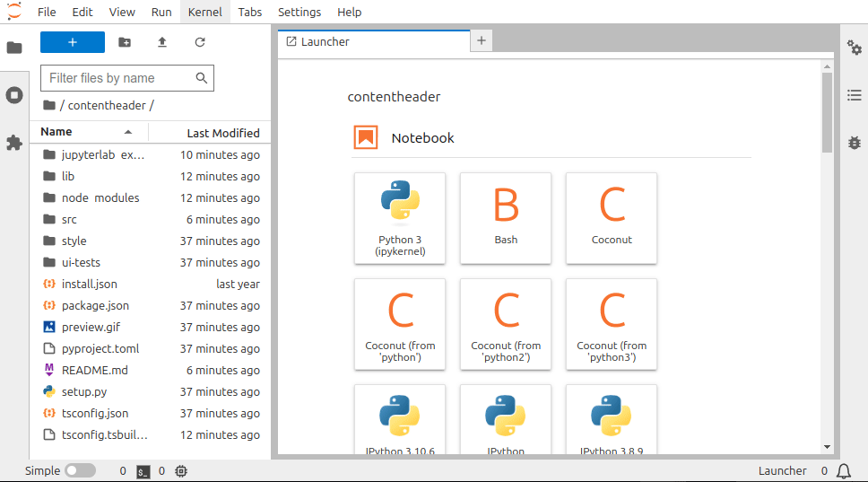868x482 pixels.
Task: Click the Launcher label in status bar
Action: pos(782,471)
